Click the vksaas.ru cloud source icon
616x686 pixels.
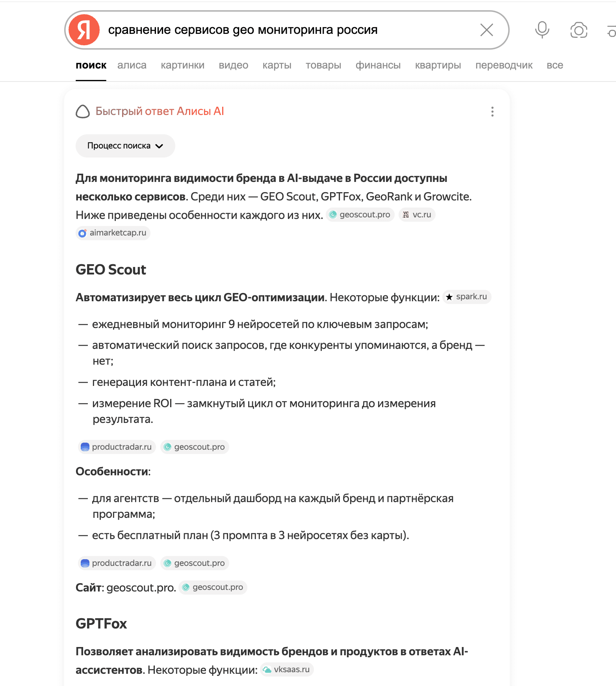267,669
